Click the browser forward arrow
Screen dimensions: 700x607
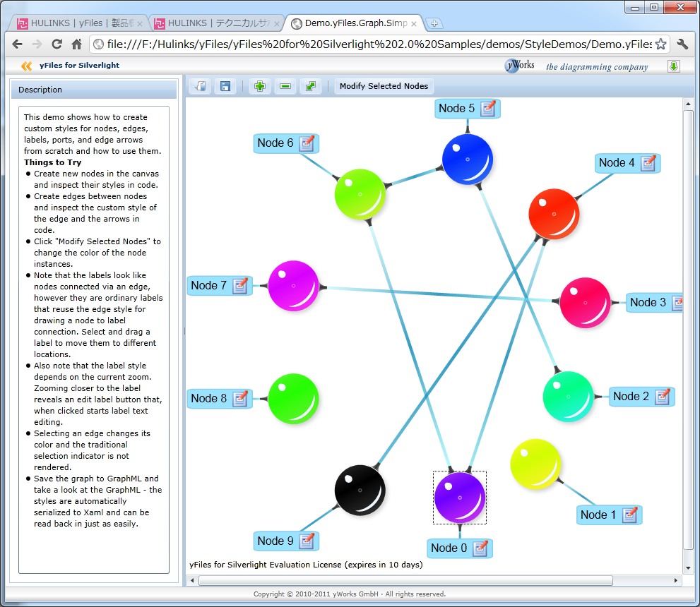pyautogui.click(x=37, y=44)
